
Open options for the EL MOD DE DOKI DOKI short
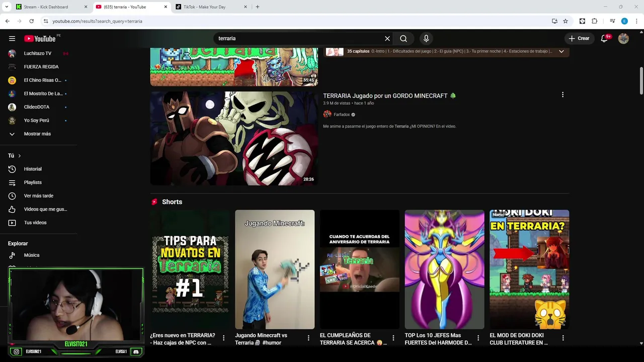pyautogui.click(x=563, y=338)
